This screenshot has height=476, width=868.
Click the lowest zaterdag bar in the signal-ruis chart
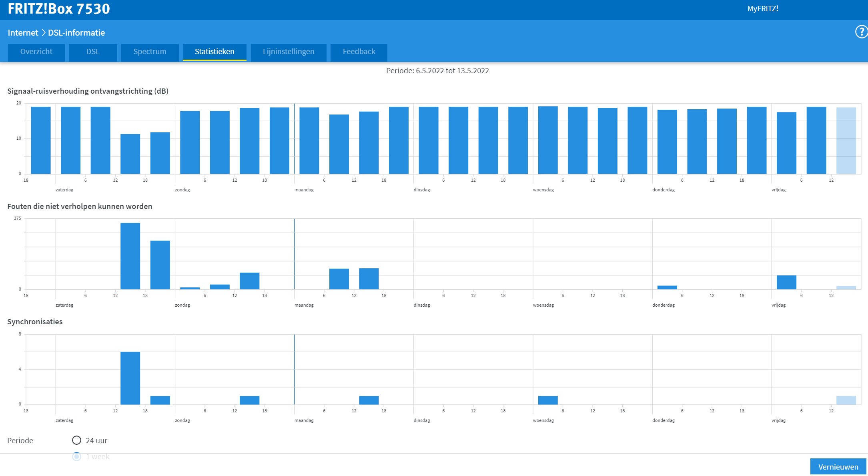pos(130,154)
